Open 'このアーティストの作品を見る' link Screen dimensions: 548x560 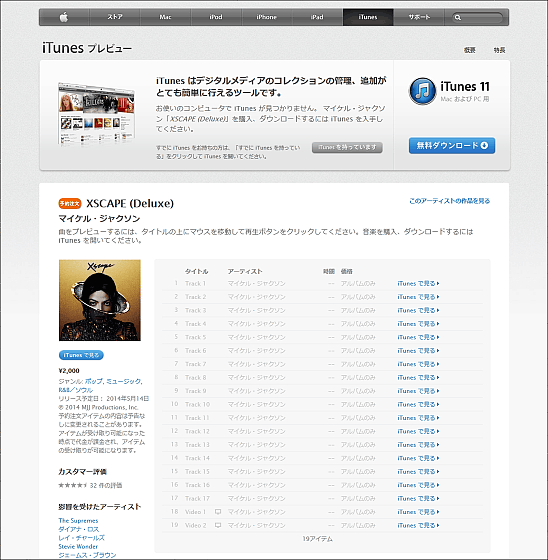[449, 201]
